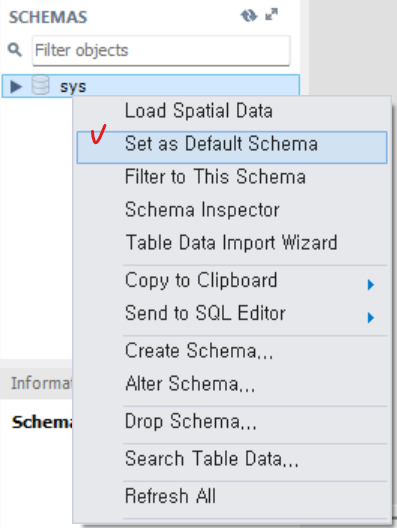The height and width of the screenshot is (528, 397).
Task: Launch the Table Data Import Wizard
Action: click(232, 242)
